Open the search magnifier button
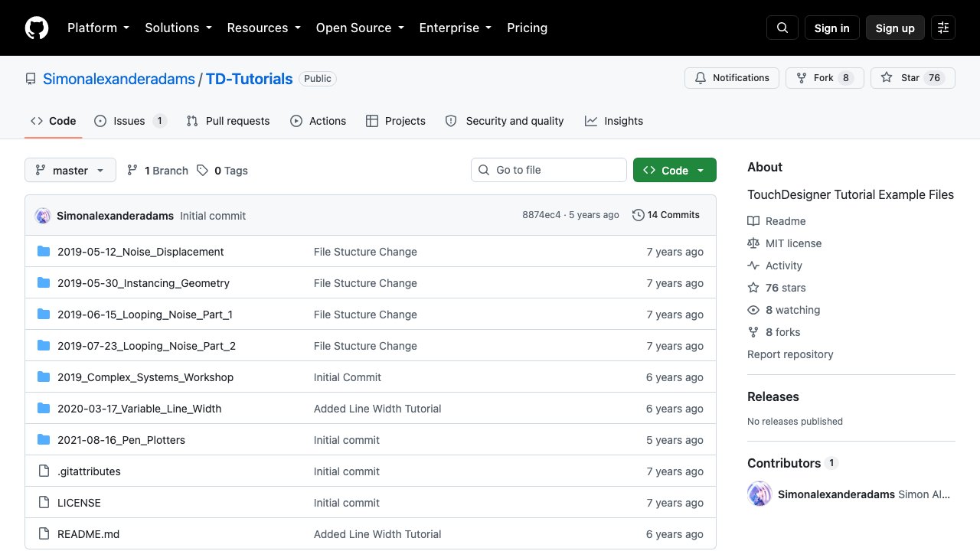 (x=782, y=28)
